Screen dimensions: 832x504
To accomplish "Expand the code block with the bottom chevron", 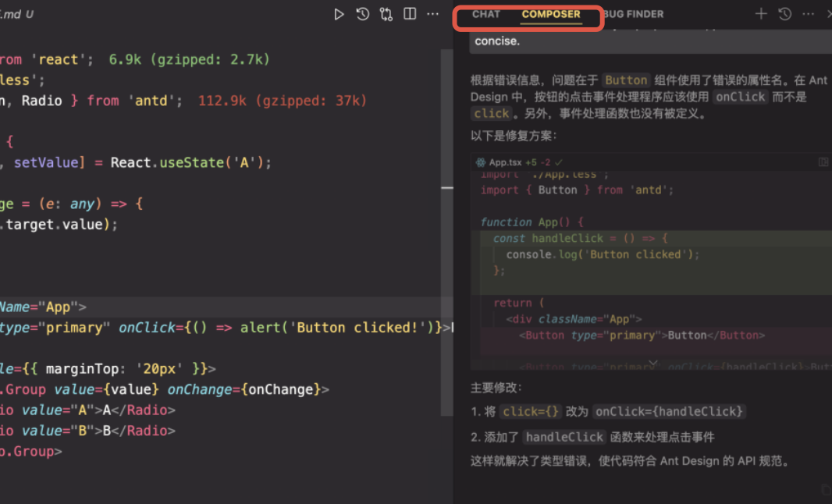I will [x=653, y=364].
